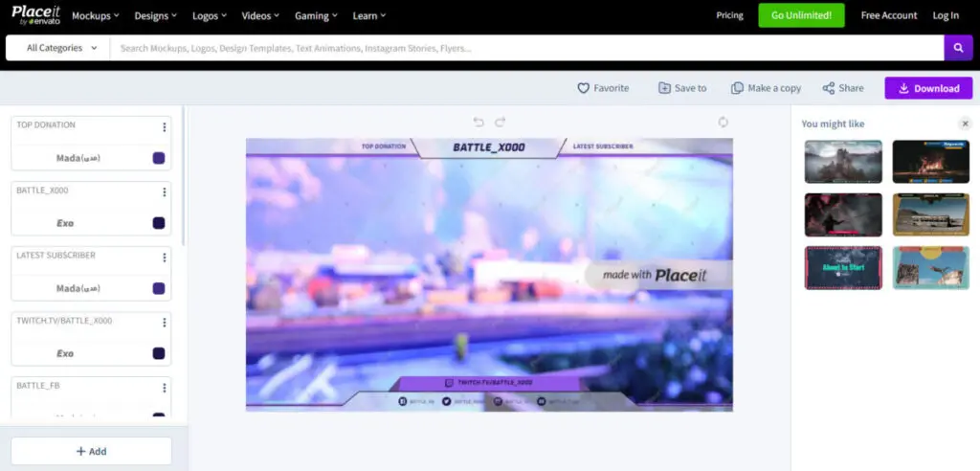Edit the BATTLE_X000 text field
The height and width of the screenshot is (471, 980).
[x=85, y=191]
